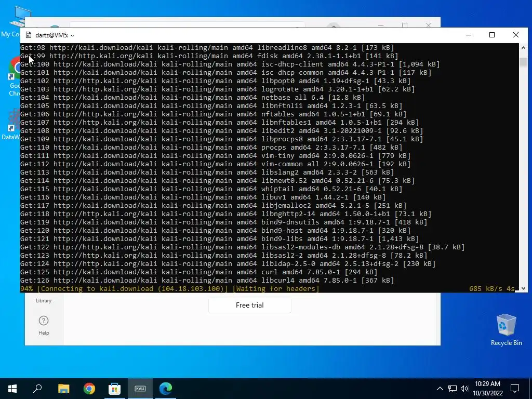Click the Get:117 libjemalloc2 line

(x=213, y=206)
